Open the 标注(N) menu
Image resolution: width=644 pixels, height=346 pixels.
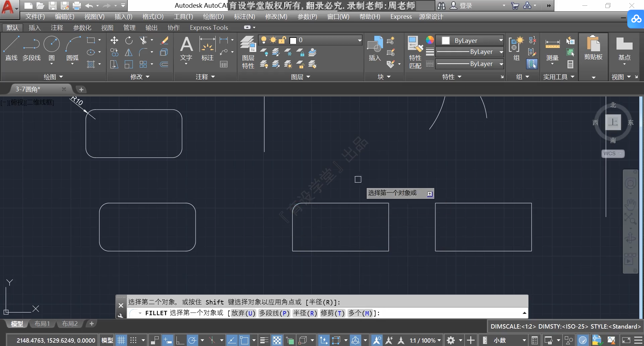pos(245,16)
